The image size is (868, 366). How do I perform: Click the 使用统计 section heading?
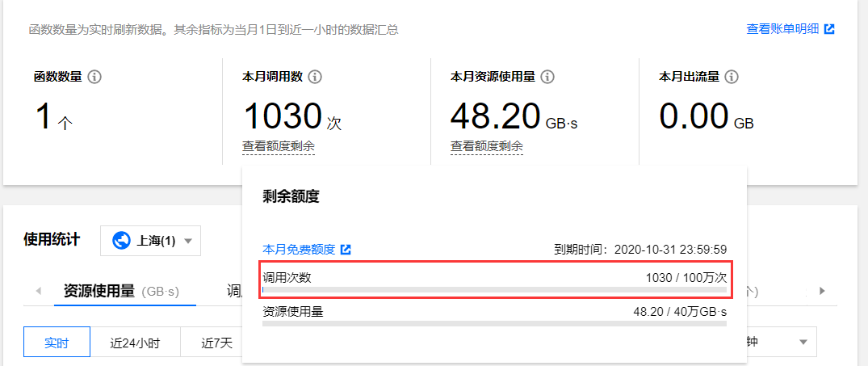tap(52, 239)
